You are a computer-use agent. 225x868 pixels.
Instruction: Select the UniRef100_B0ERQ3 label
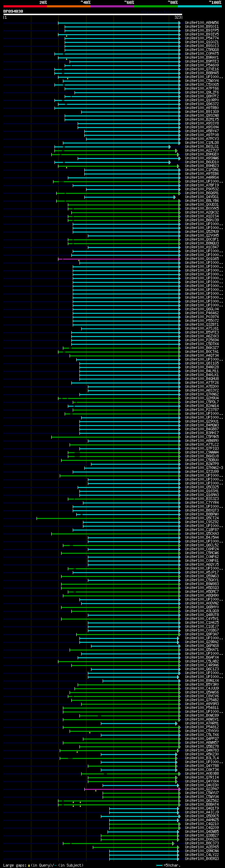coord(202,859)
